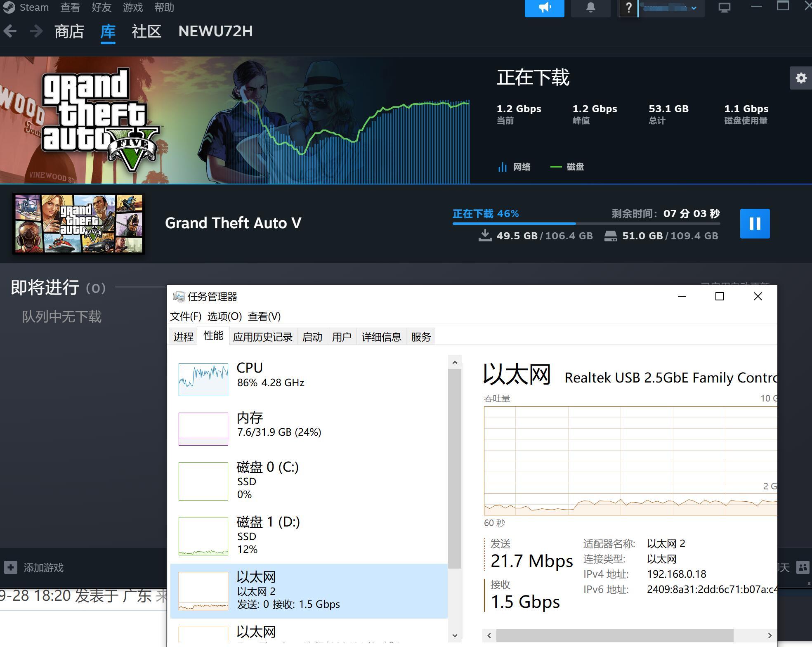Open the 游戏 games menu
The width and height of the screenshot is (812, 647).
133,7
